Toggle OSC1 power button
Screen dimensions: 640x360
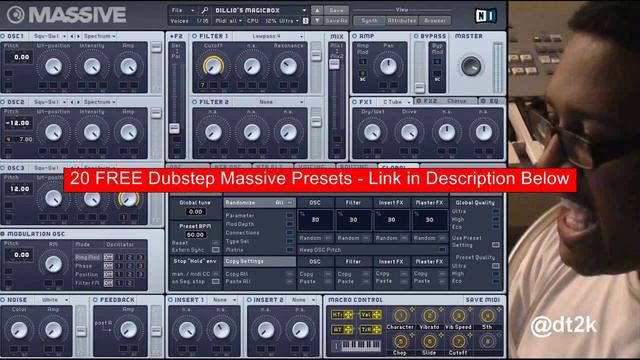pos(2,36)
